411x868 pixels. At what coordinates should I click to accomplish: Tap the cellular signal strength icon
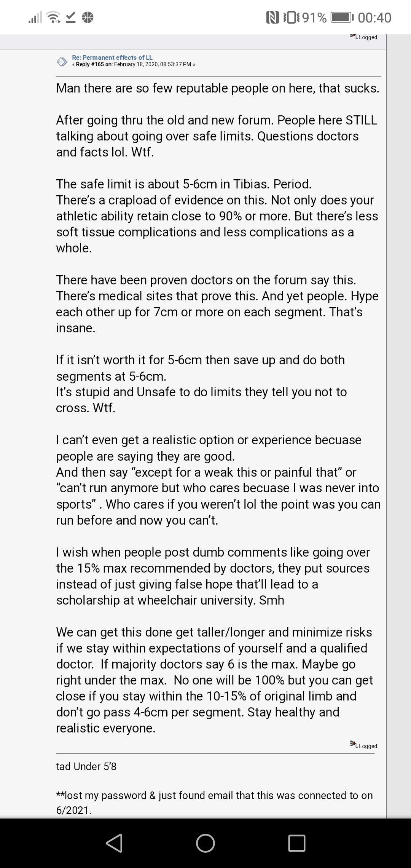[35, 18]
